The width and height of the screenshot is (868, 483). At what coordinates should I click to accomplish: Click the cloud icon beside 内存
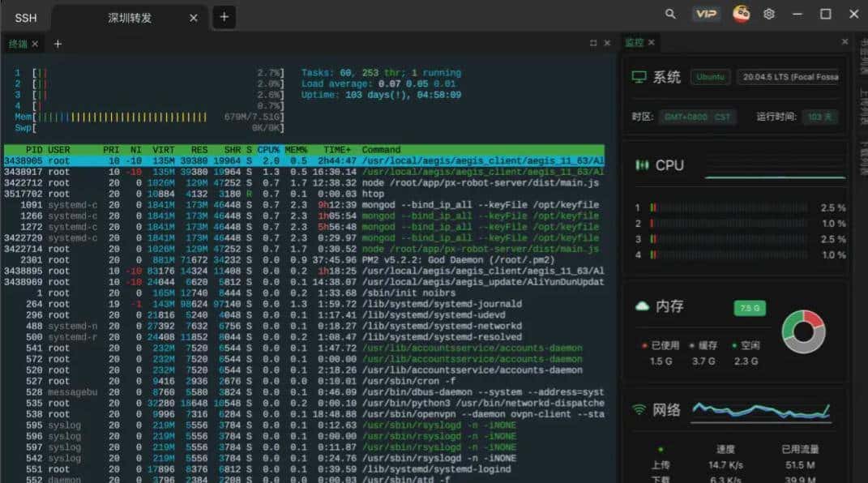(640, 306)
